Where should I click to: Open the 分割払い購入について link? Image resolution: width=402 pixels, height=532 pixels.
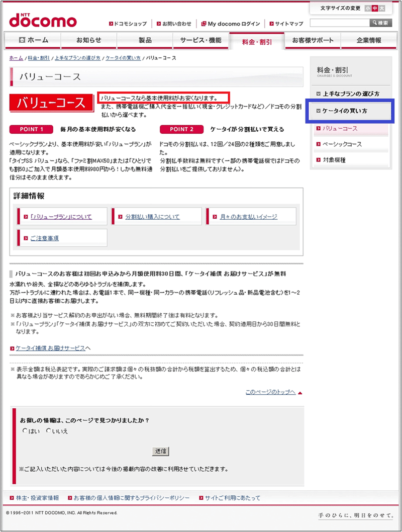(152, 217)
